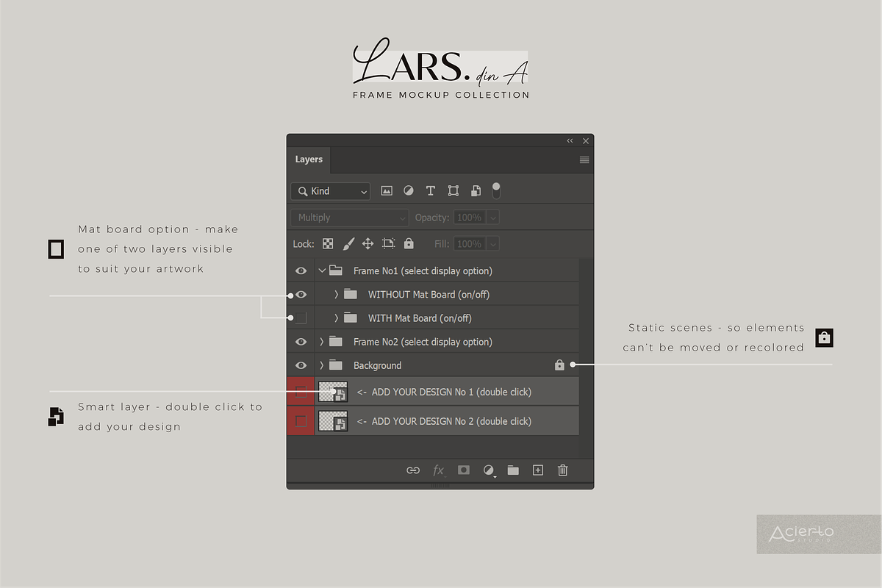Screen dimensions: 882x588
Task: Create a new group folder
Action: click(x=512, y=470)
